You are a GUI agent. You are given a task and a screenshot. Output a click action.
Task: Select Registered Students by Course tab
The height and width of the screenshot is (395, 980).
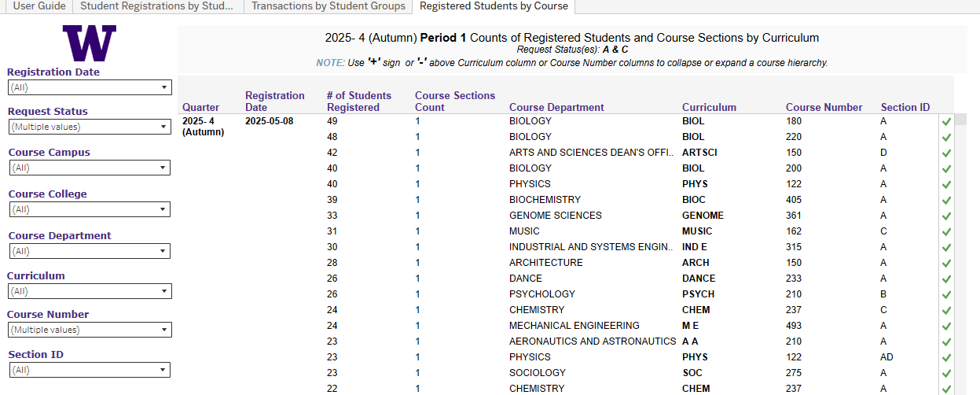pyautogui.click(x=494, y=6)
